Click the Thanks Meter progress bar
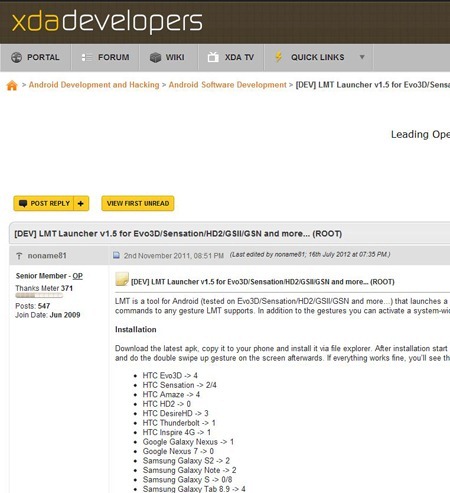This screenshot has width=450, height=493. [39, 295]
